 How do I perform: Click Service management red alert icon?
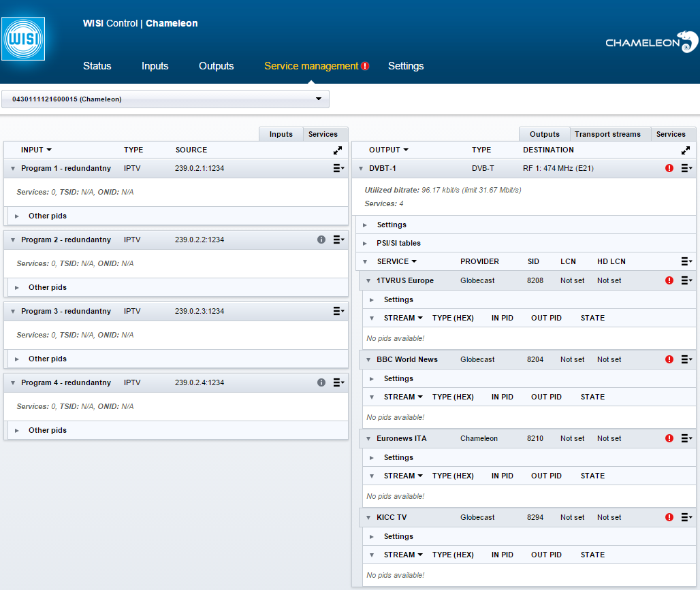(x=365, y=66)
